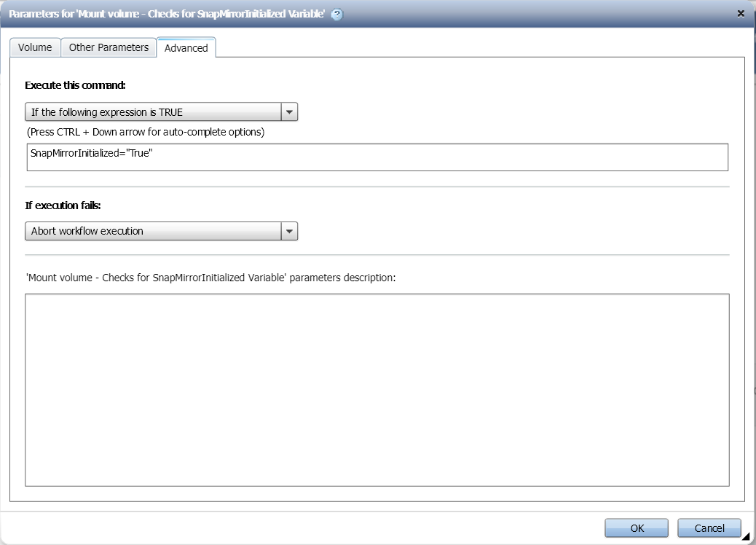756x545 pixels.
Task: Click the 'Abort workflow execution' combo box
Action: tap(153, 231)
